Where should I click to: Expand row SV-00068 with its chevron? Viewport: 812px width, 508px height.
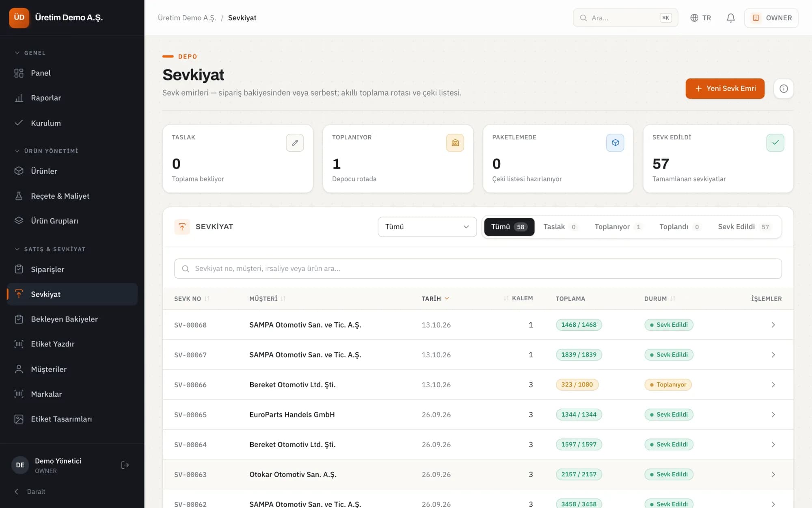pos(773,325)
